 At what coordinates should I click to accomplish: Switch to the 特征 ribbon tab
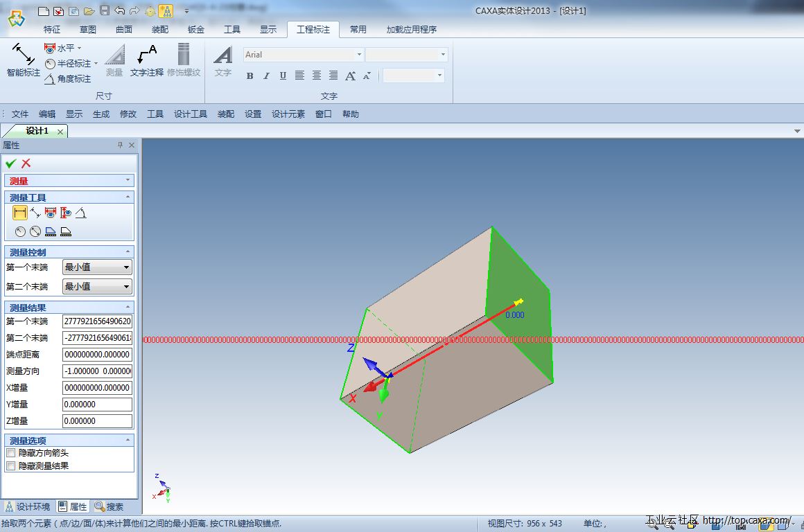(x=52, y=30)
